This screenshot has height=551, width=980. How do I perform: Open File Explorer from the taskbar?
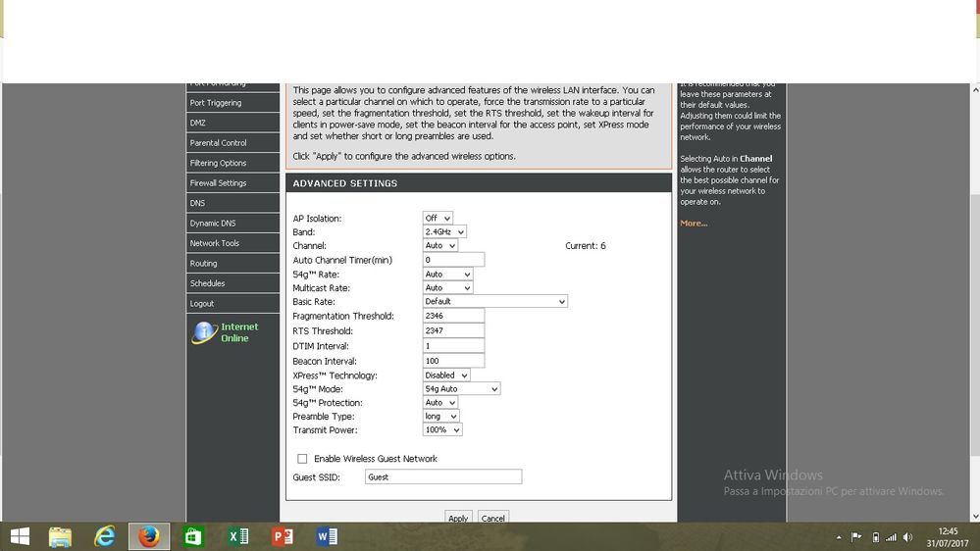click(60, 536)
